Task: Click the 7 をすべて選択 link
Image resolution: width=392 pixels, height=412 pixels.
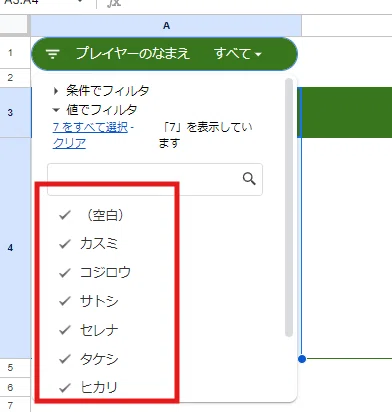Action: tap(90, 127)
